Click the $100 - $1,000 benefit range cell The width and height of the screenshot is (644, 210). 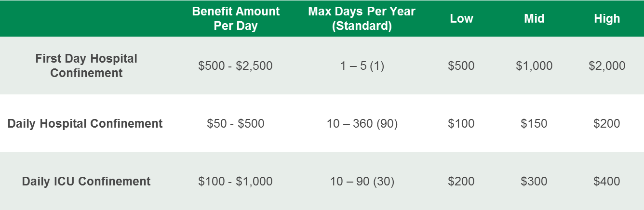[x=235, y=181]
